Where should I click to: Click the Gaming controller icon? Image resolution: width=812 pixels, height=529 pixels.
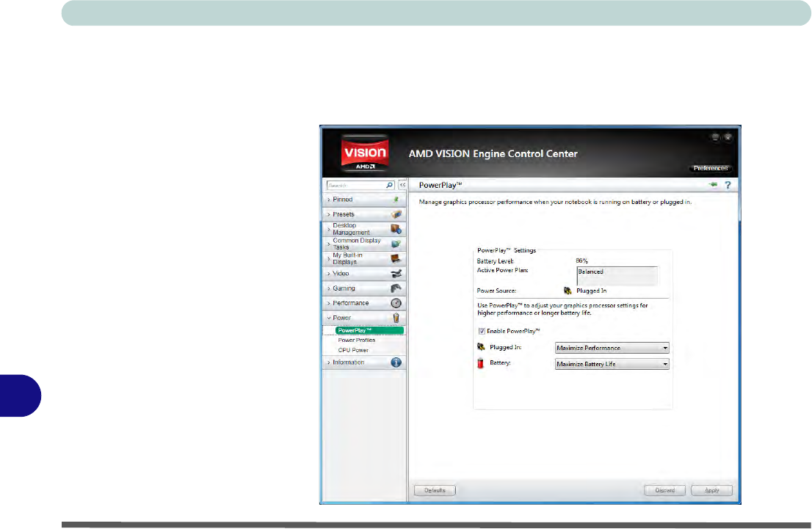[x=396, y=288]
